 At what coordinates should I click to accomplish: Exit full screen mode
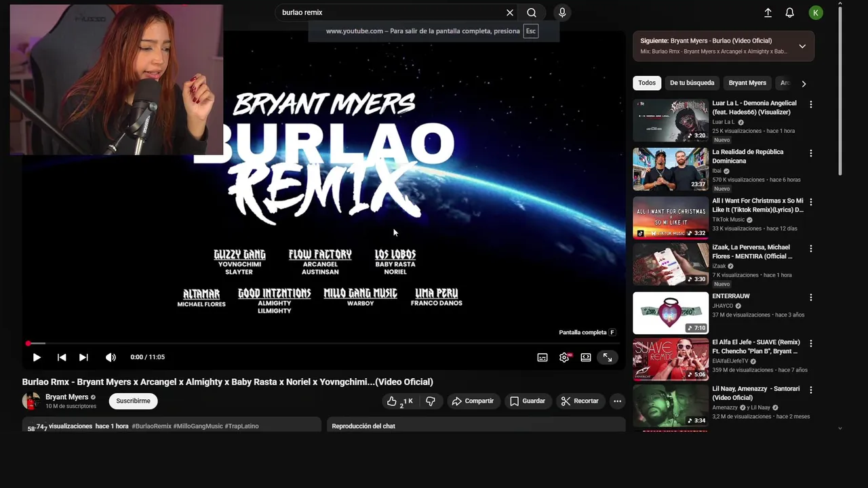[x=608, y=357]
